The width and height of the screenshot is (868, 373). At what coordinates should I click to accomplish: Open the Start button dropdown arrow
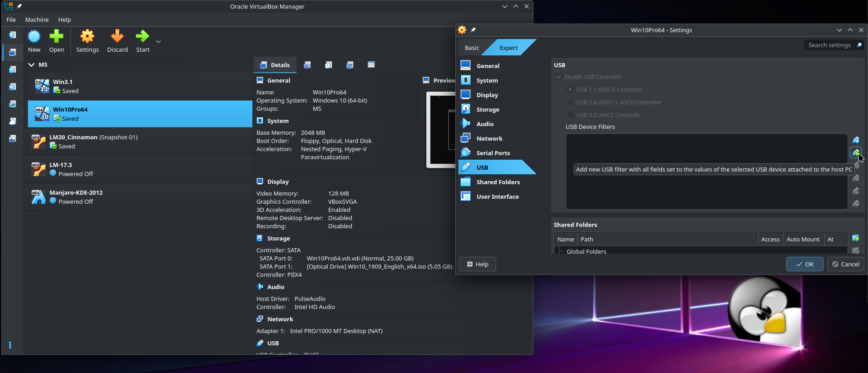158,42
